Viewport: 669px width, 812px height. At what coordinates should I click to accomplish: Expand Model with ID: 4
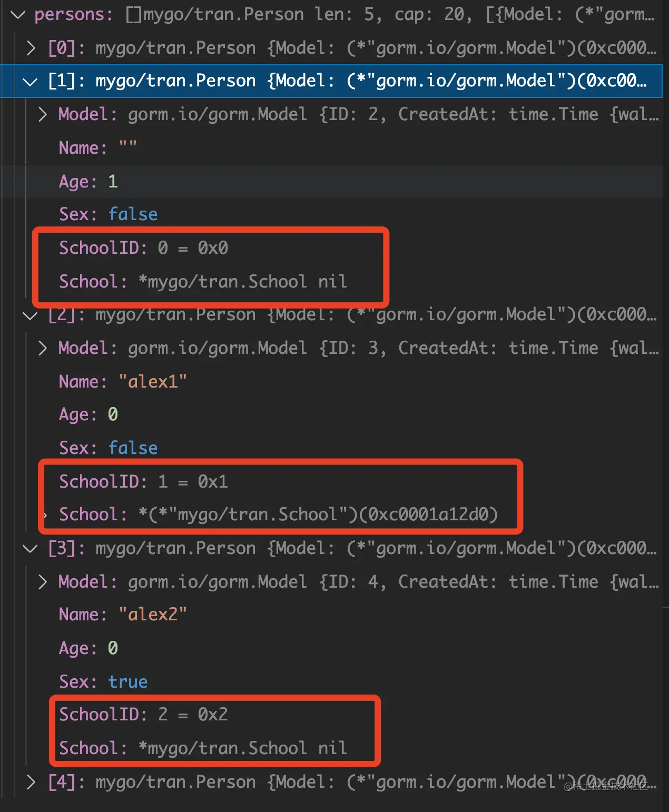43,582
